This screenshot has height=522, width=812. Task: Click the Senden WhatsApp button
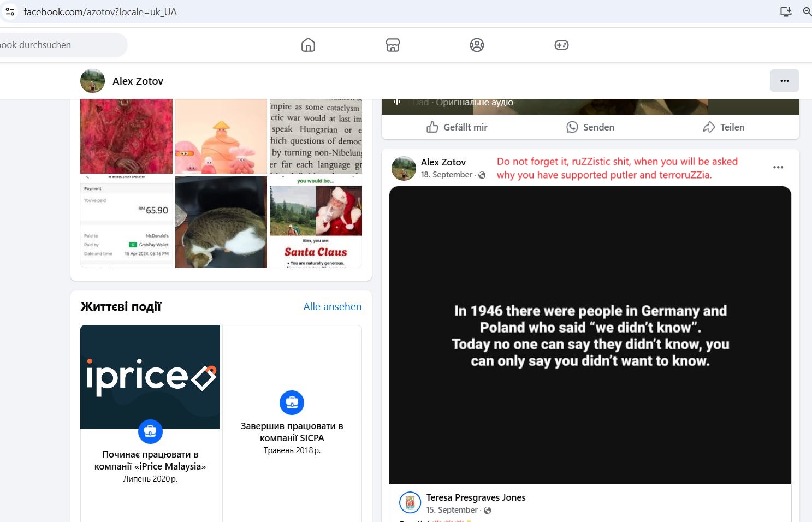pos(590,127)
